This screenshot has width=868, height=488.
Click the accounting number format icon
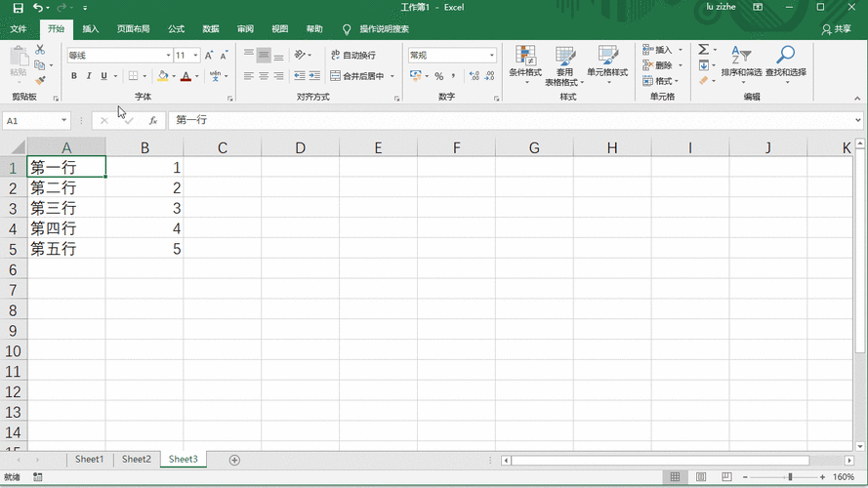tap(416, 76)
